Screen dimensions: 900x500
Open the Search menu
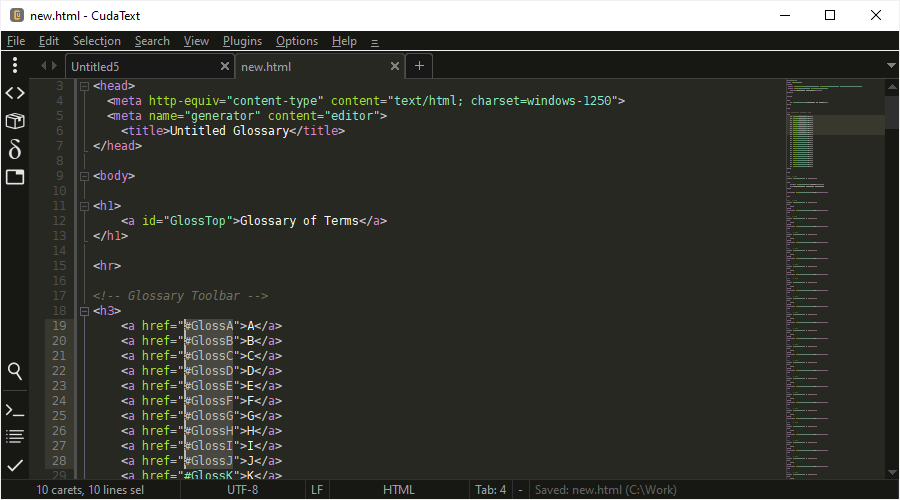(x=152, y=41)
